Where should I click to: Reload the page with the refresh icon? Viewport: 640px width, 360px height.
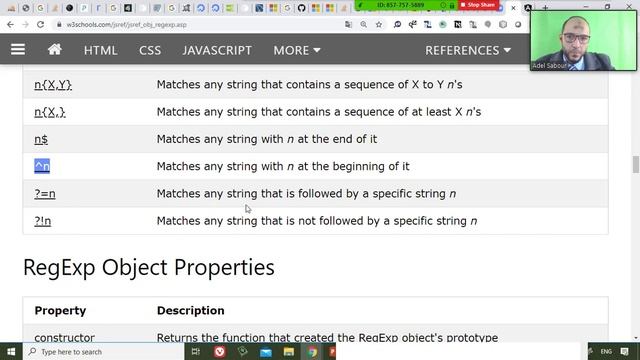tap(40, 24)
